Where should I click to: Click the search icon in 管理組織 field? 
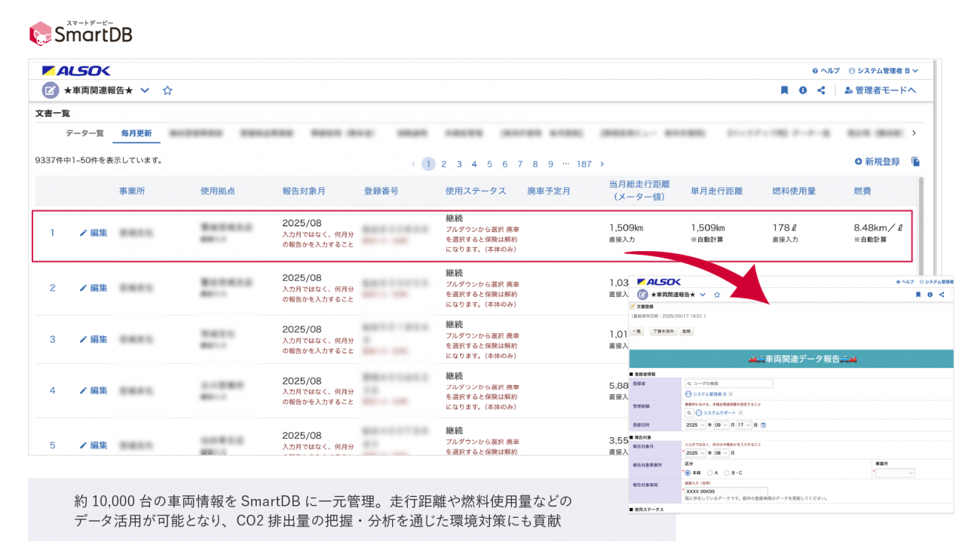(x=689, y=413)
